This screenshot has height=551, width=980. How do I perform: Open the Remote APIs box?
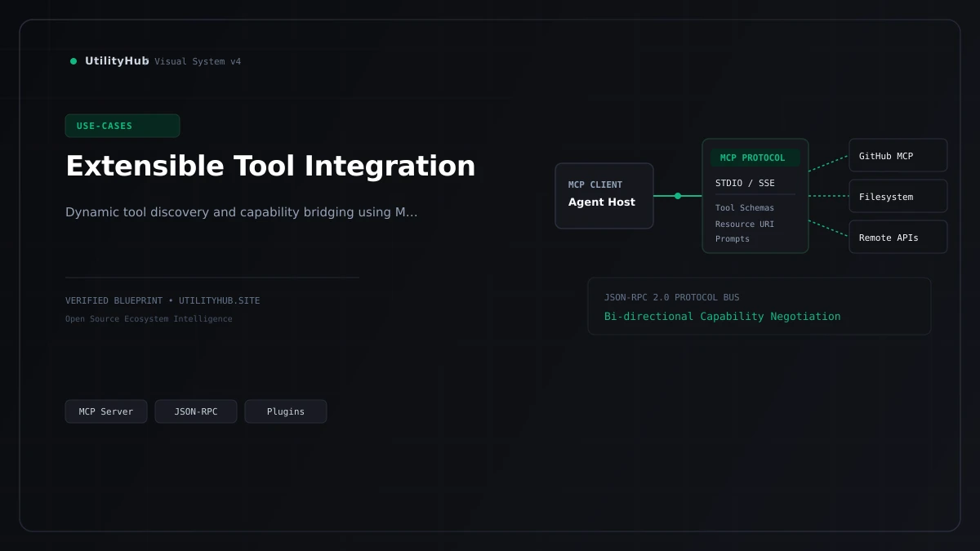[898, 237]
